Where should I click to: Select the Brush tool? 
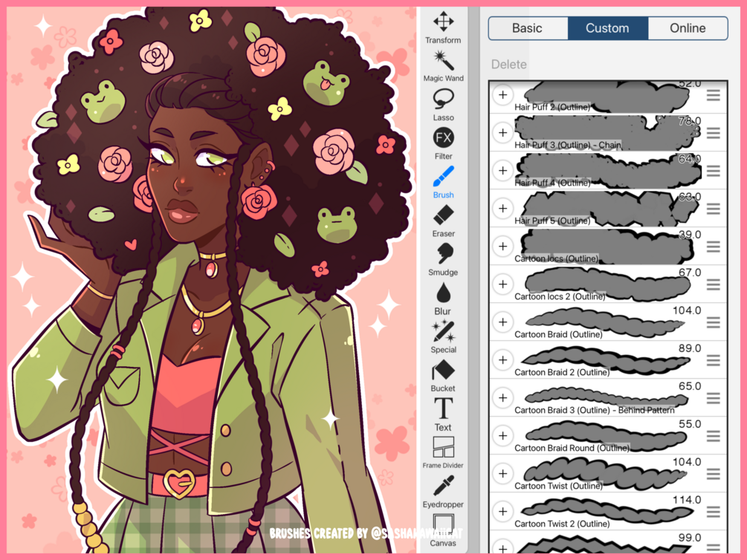coord(443,183)
